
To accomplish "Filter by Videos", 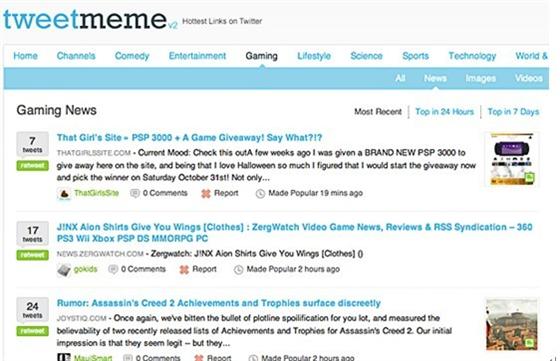I will click(529, 78).
